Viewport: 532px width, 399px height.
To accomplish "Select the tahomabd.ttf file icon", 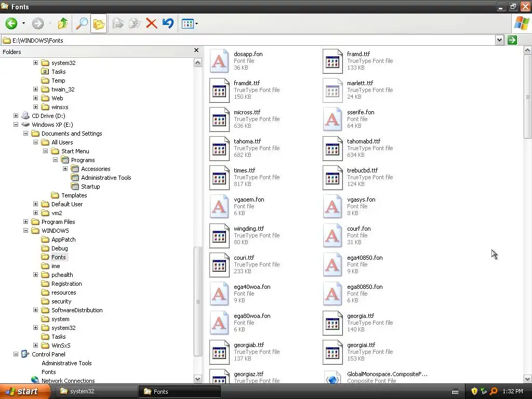I will [332, 149].
